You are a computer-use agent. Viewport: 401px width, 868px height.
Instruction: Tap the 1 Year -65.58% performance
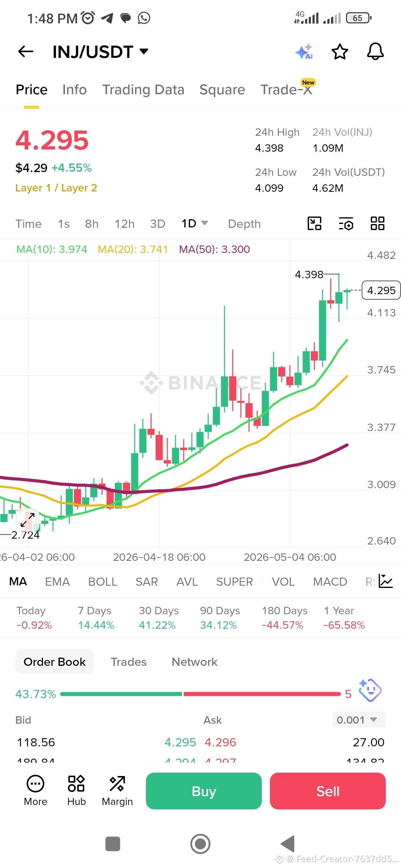pos(344,618)
